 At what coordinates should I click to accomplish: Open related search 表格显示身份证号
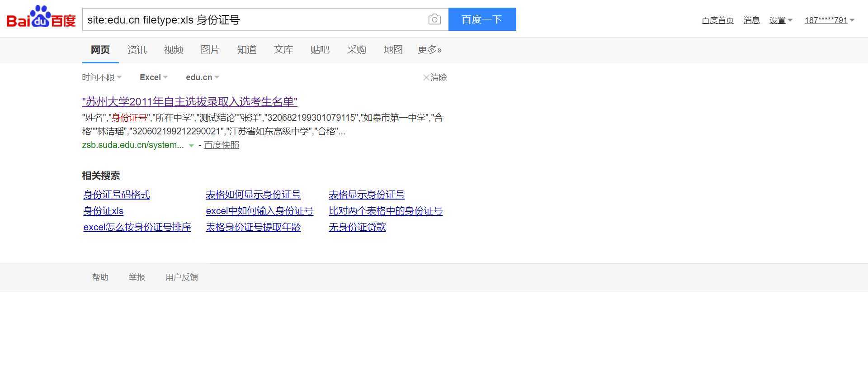[x=367, y=195]
